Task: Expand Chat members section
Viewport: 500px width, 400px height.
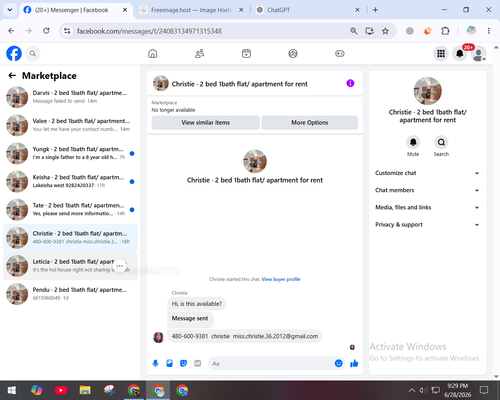Action: [x=427, y=190]
